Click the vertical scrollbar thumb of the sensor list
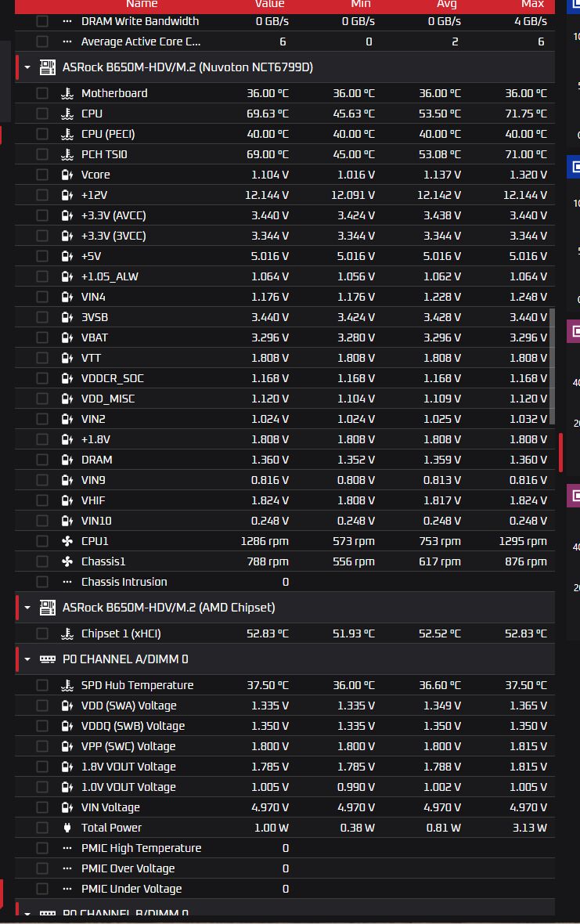This screenshot has width=580, height=924. coord(552,366)
